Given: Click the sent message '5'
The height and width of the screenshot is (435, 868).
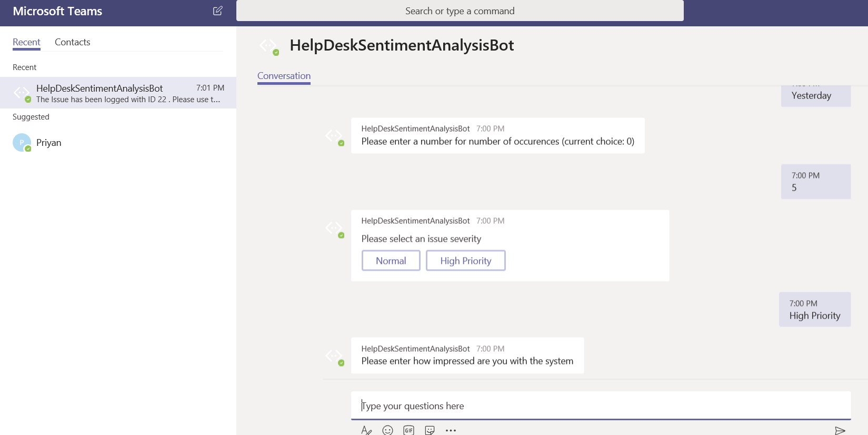Looking at the screenshot, I should [816, 182].
